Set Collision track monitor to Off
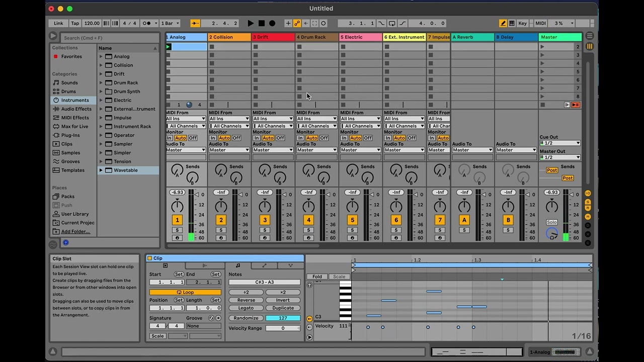Viewport: 644px width, 362px height. click(236, 138)
